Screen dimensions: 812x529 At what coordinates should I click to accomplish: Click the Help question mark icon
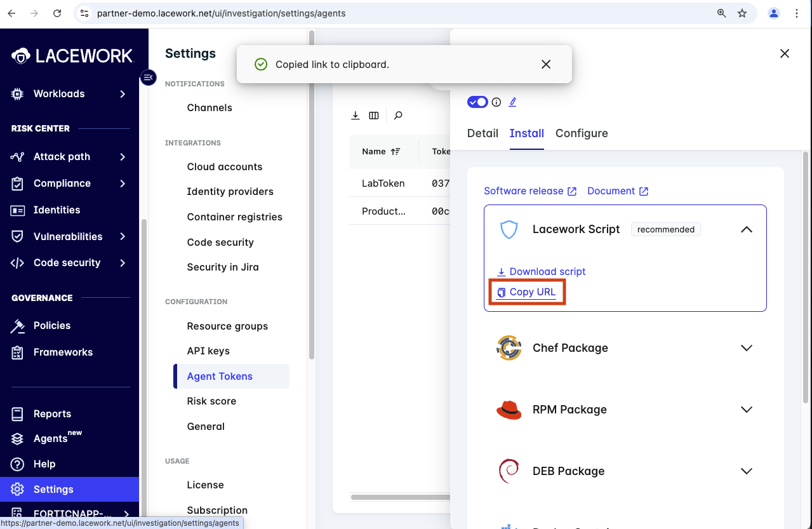(x=18, y=464)
